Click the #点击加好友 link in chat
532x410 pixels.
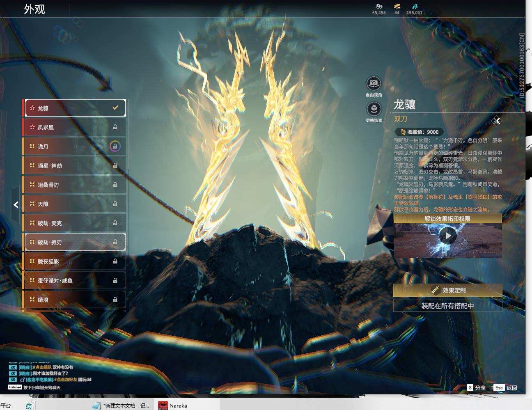click(65, 380)
